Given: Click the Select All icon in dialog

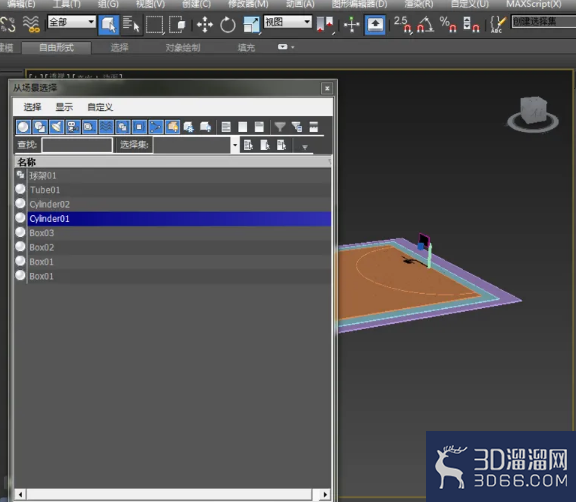Looking at the screenshot, I should tap(226, 127).
